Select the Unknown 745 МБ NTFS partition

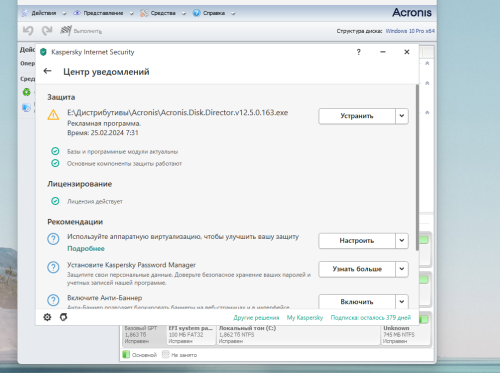pos(406,334)
